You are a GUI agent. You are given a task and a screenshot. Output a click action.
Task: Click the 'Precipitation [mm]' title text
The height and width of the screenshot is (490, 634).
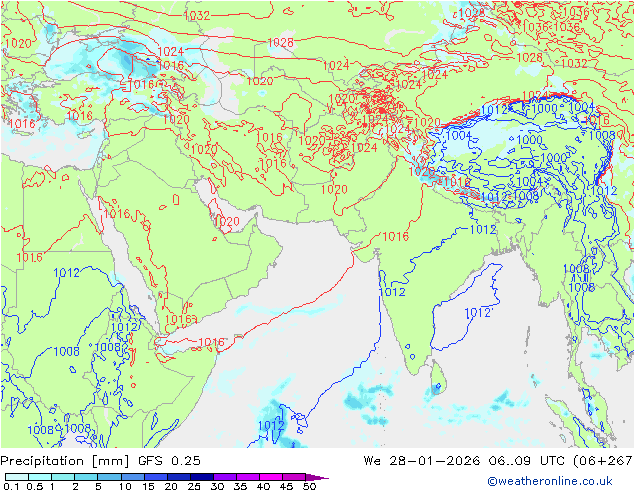(65, 461)
